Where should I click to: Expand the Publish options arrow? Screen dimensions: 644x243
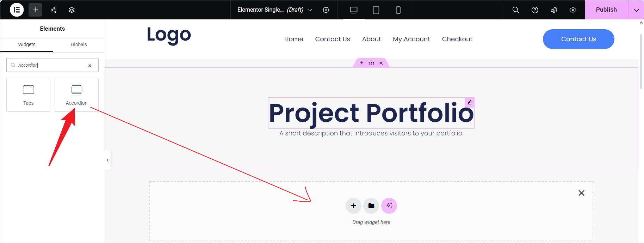click(x=636, y=10)
